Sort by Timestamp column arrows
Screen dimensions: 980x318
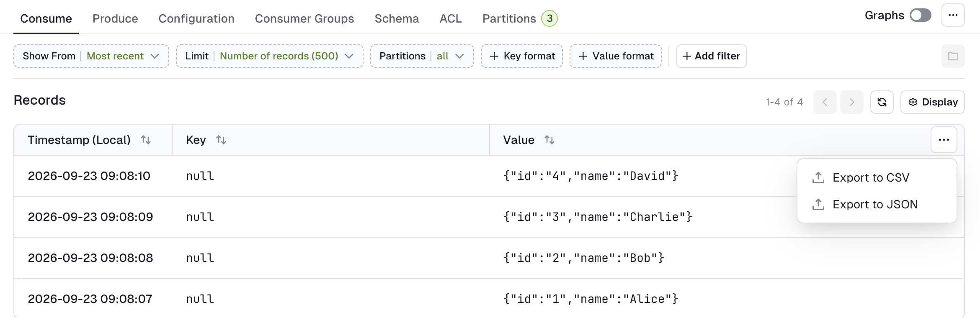(146, 140)
